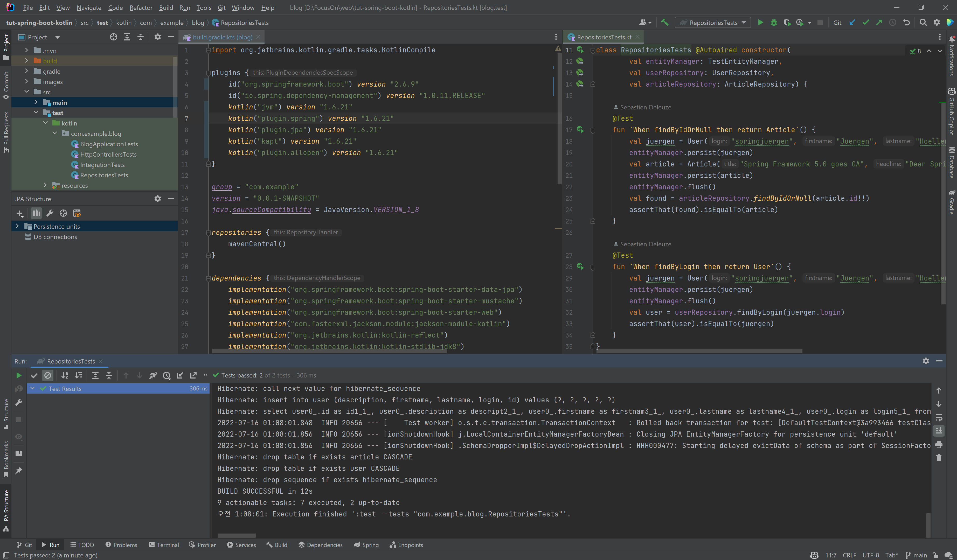The height and width of the screenshot is (560, 957).
Task: Open Search Everywhere magnifier icon
Action: (923, 23)
